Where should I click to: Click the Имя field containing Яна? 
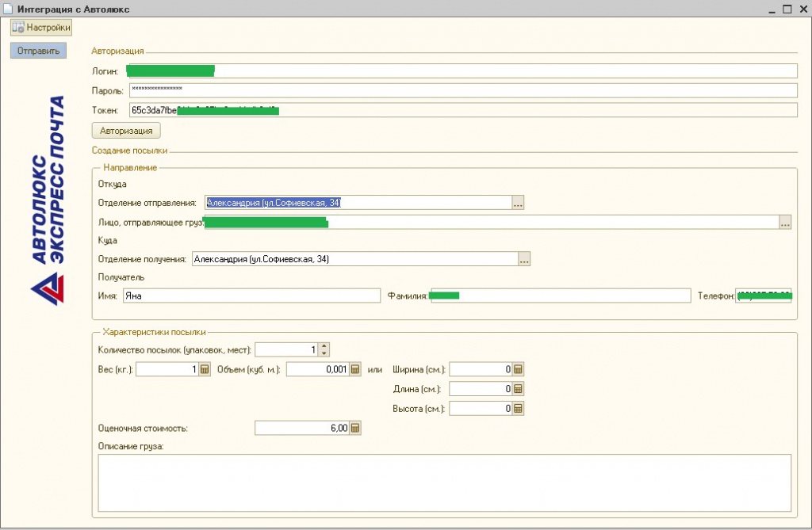(251, 296)
